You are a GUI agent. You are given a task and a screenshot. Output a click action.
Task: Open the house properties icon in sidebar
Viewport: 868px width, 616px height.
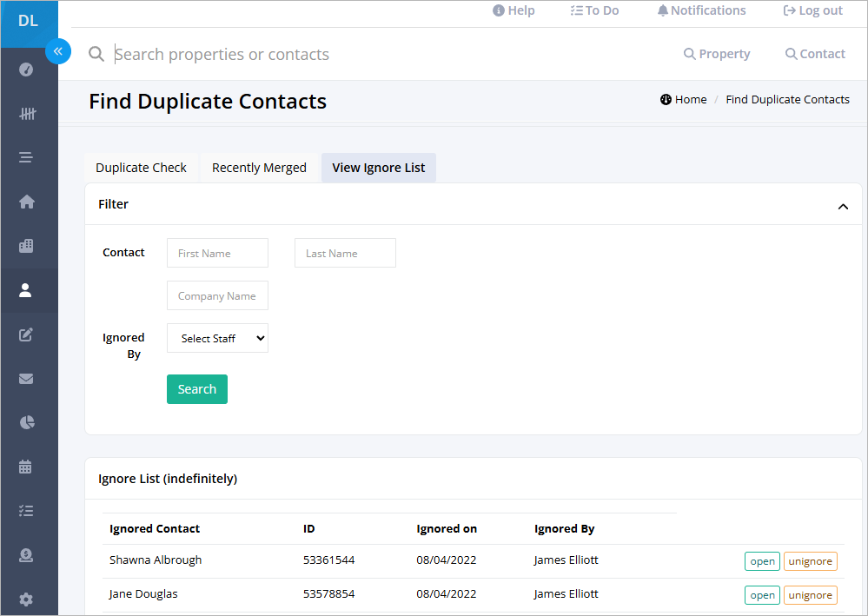coord(26,202)
